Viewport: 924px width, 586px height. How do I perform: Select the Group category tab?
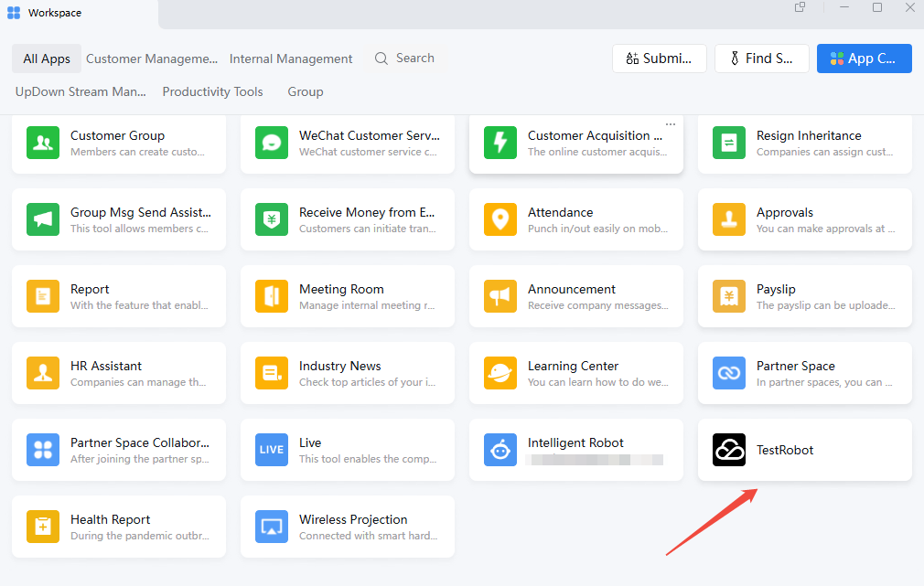pos(305,91)
